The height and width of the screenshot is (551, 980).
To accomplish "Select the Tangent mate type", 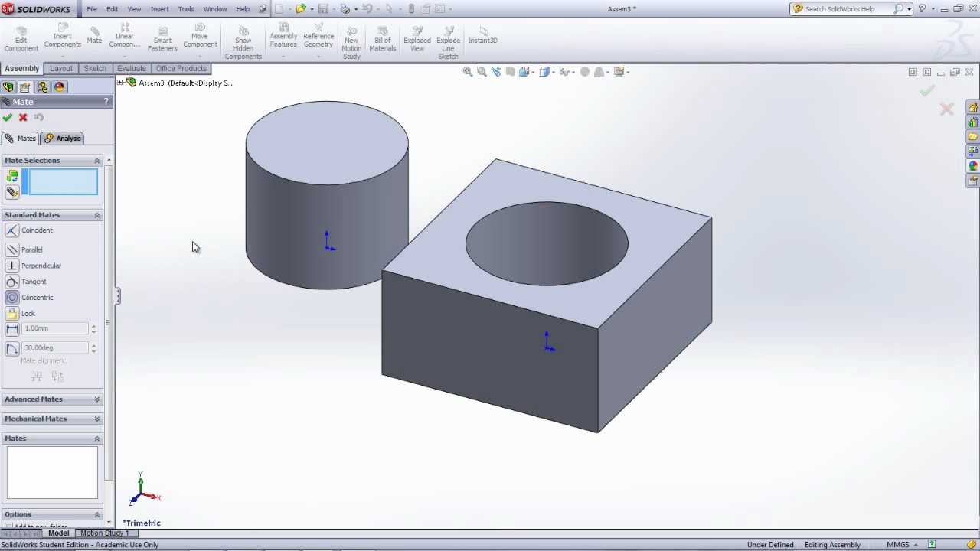I will [26, 282].
